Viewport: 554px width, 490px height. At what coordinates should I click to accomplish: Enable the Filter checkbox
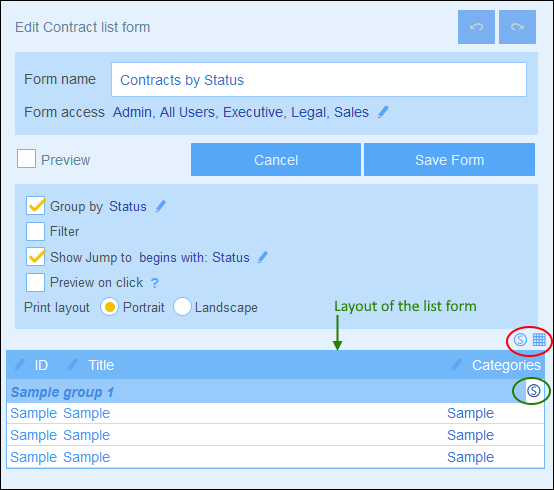pyautogui.click(x=35, y=231)
